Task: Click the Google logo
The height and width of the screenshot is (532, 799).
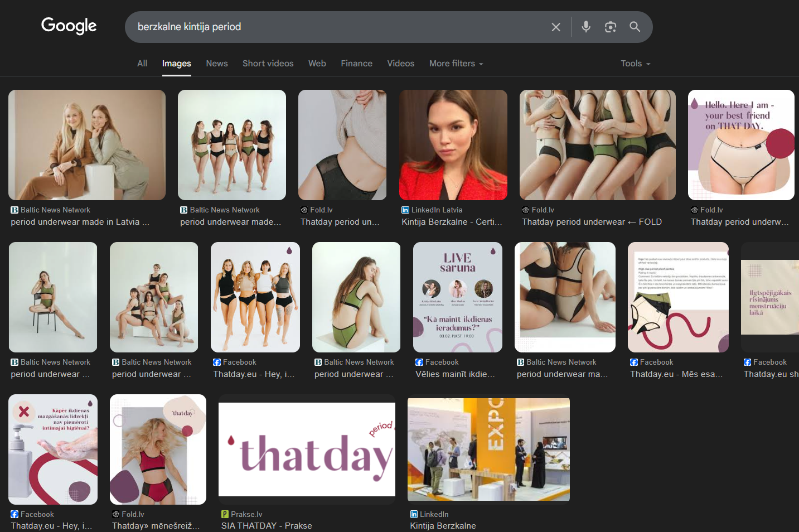Action: (69, 26)
